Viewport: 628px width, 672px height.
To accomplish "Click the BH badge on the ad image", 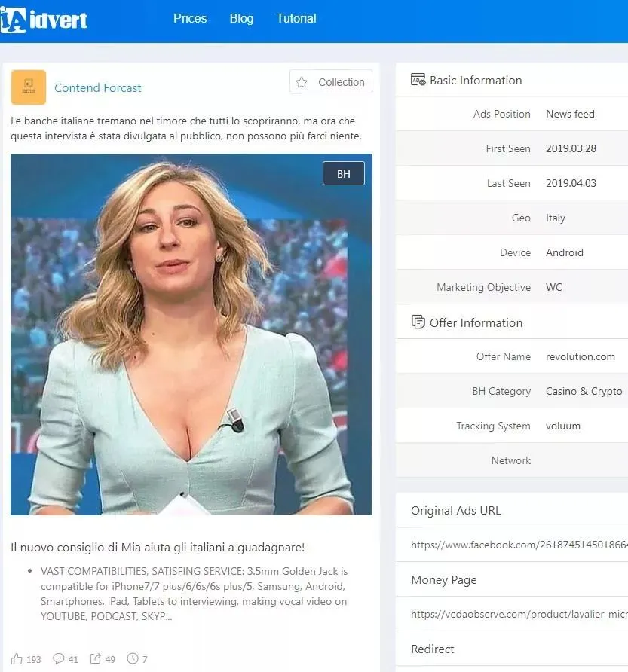I will (344, 173).
